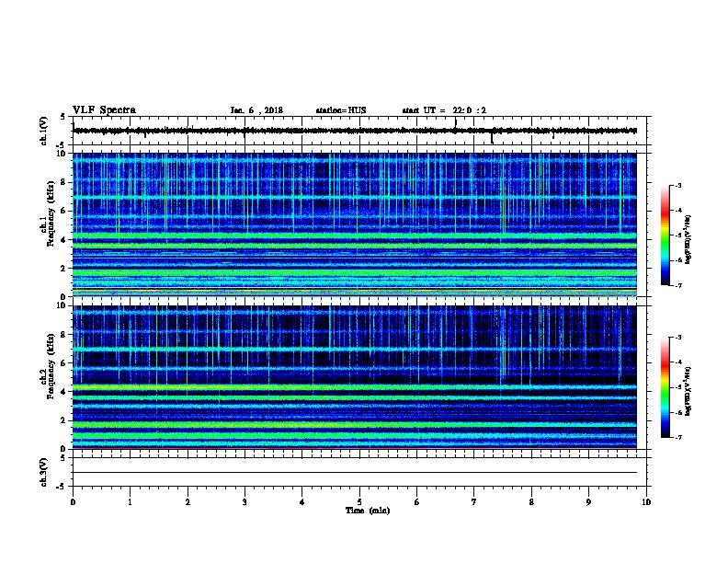
Task: Click the flat ch.3 voltage trace panel
Action: click(x=359, y=472)
